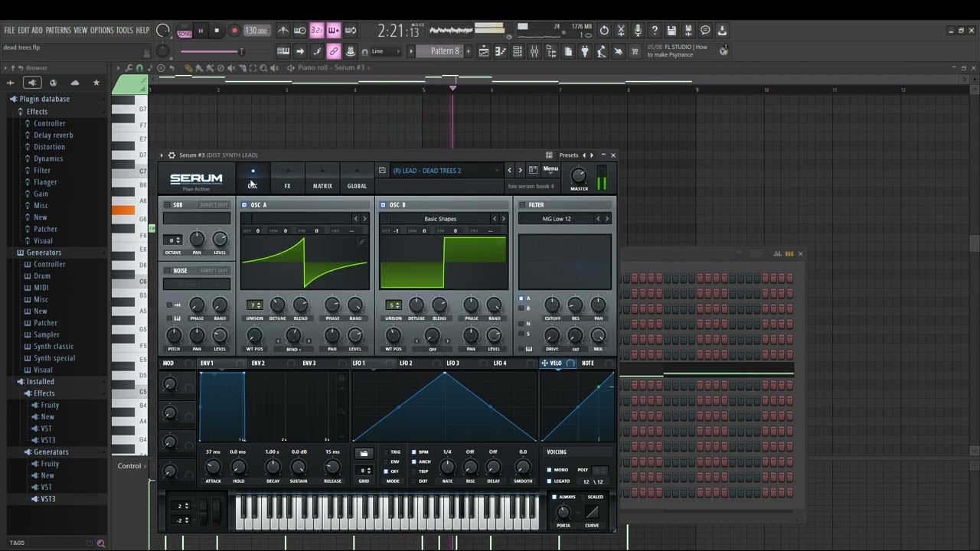Enable the FILTER section
The width and height of the screenshot is (980, 551).
522,205
